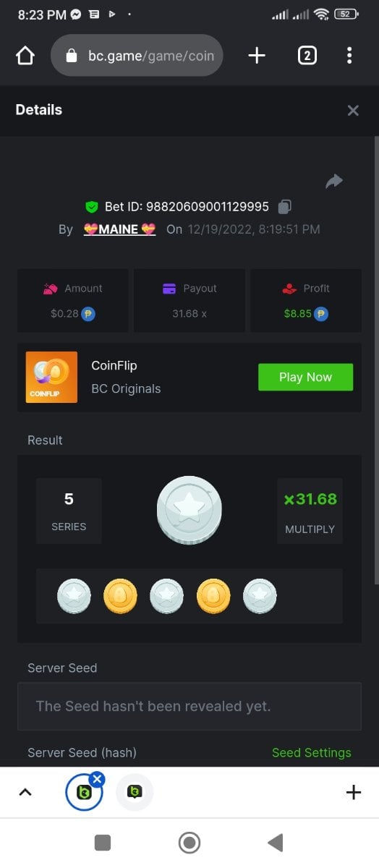Open a new browser tab with plus icon
This screenshot has width=379, height=868.
point(257,56)
